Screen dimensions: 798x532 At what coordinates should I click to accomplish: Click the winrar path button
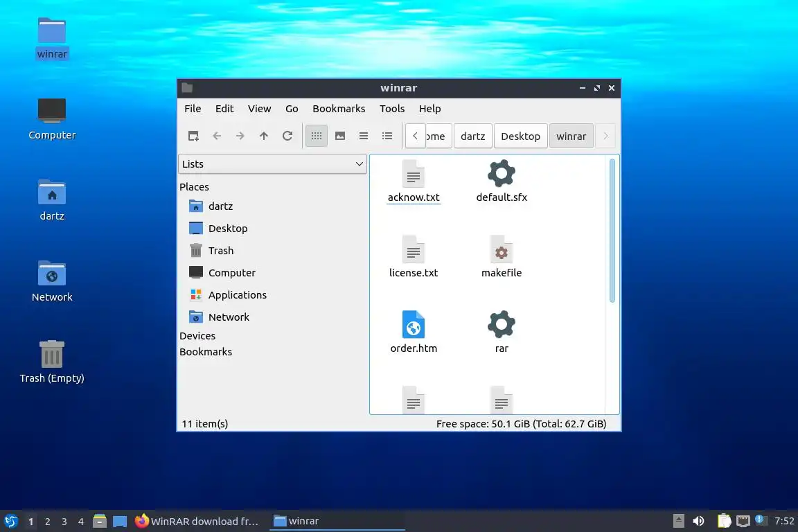[571, 136]
